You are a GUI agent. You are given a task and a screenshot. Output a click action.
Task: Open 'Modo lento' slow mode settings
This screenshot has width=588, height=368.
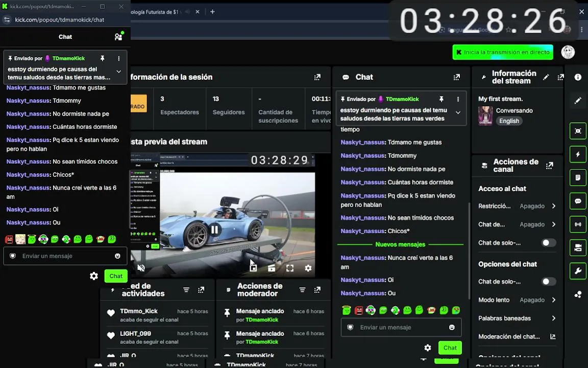coord(517,300)
